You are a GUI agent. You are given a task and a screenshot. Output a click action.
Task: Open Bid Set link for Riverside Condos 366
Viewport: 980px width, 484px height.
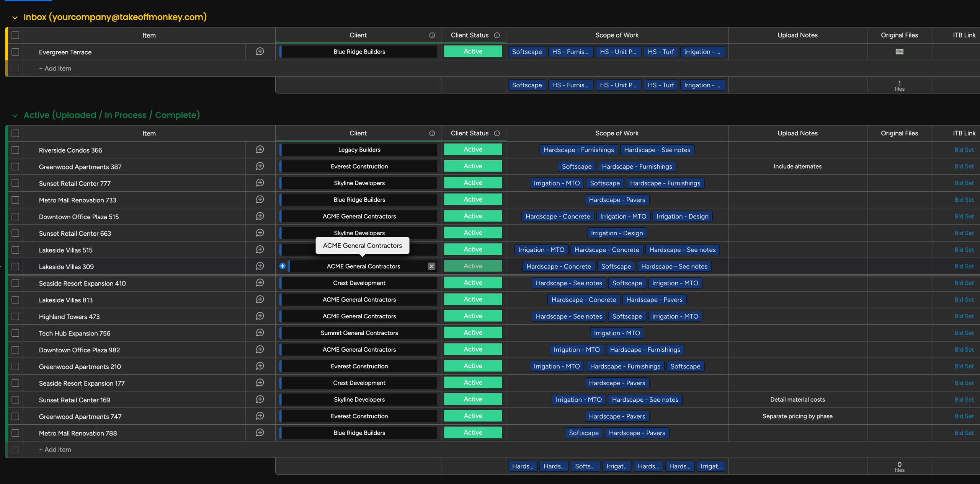tap(964, 150)
